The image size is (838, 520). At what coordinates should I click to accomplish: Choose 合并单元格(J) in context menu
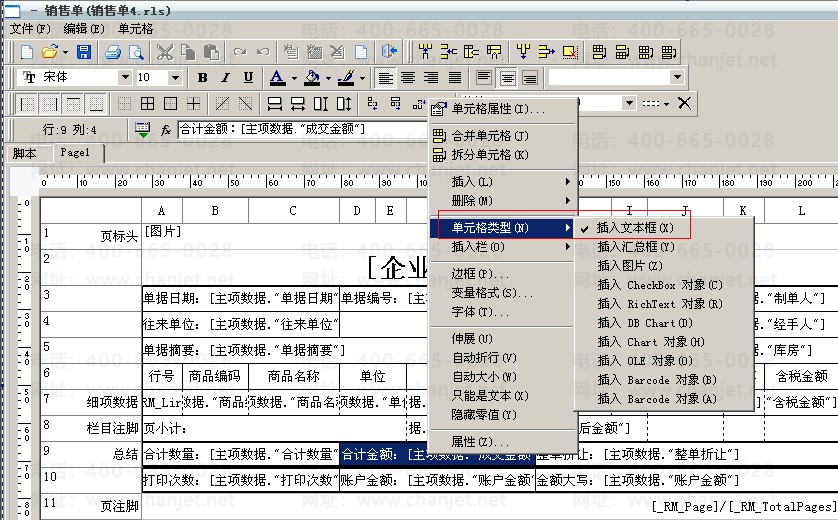click(490, 136)
